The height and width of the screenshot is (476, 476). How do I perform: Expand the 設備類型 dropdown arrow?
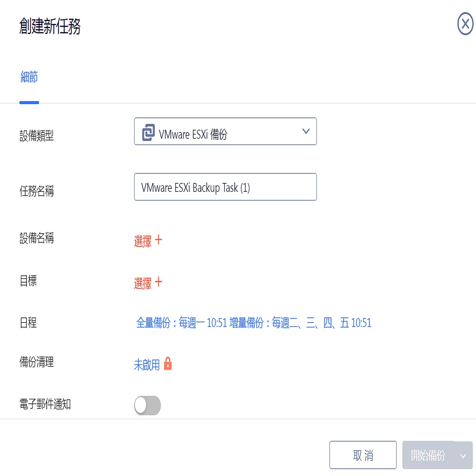tap(306, 131)
